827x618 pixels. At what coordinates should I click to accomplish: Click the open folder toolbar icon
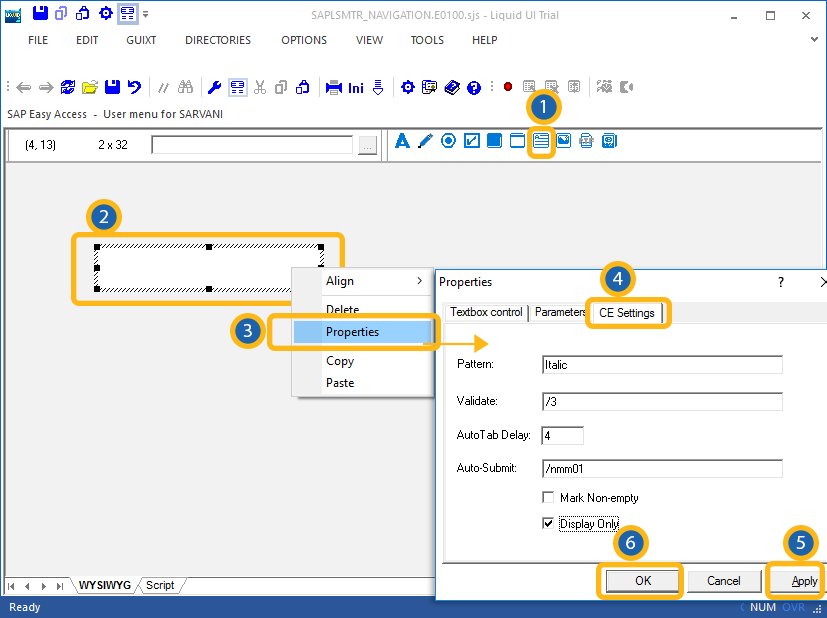90,88
